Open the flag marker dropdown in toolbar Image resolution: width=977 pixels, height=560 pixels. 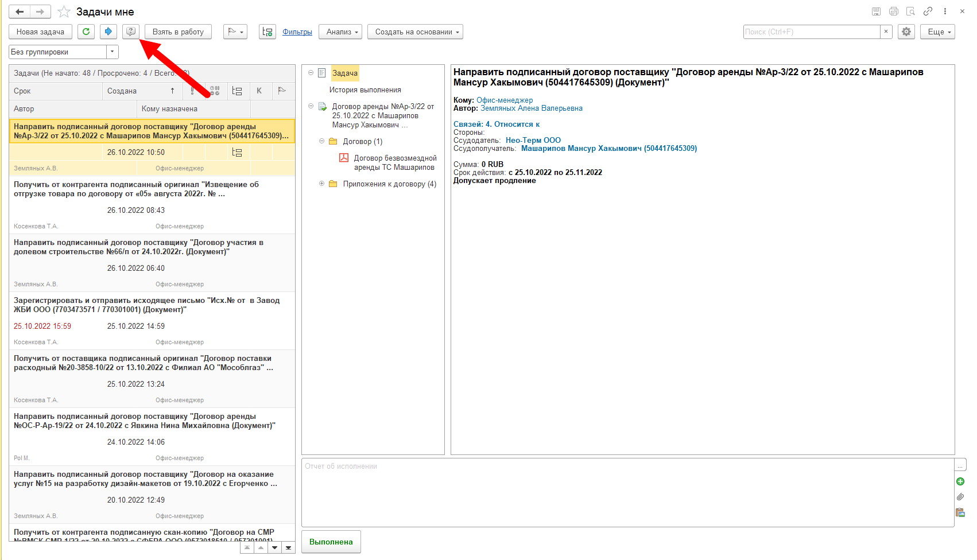point(235,32)
